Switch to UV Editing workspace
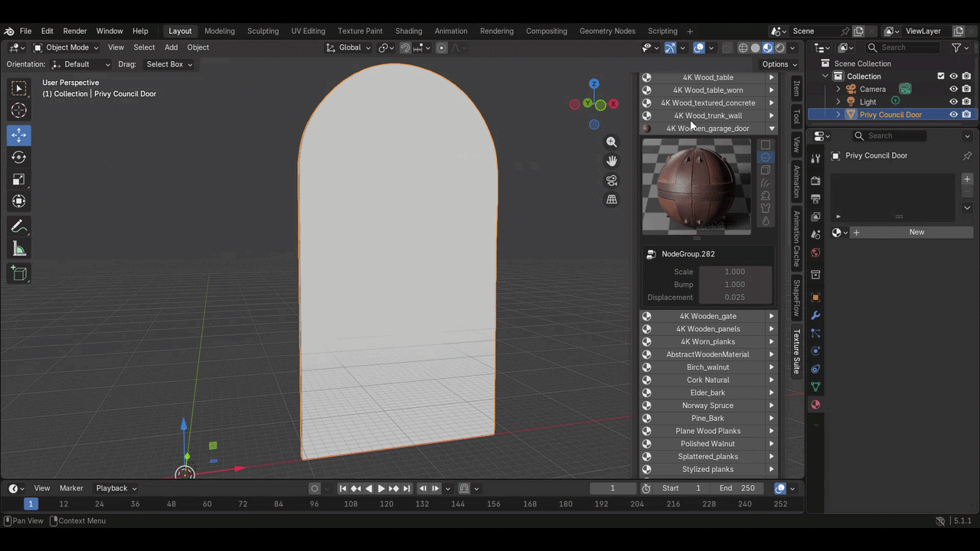Viewport: 980px width, 551px height. 308,31
